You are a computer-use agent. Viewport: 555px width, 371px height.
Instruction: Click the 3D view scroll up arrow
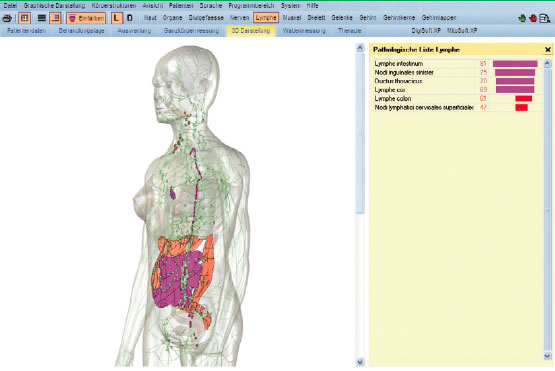point(360,48)
